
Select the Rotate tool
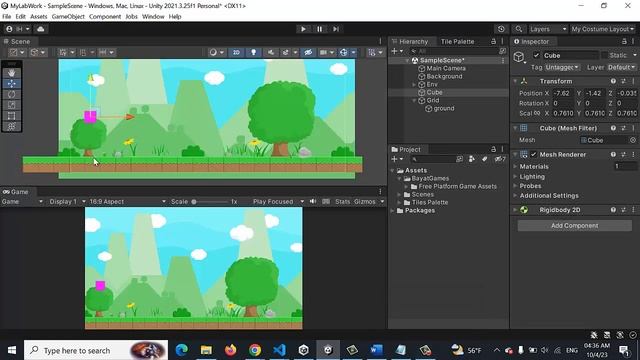tap(11, 94)
